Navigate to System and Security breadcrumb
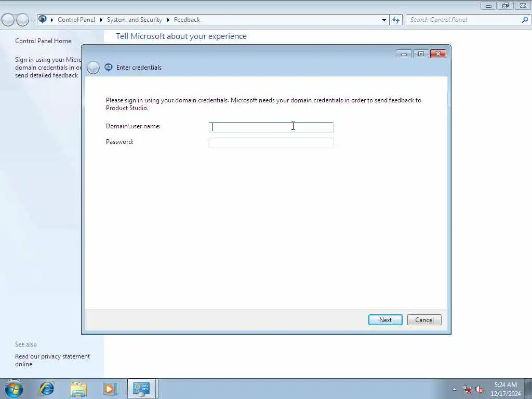 pos(135,20)
